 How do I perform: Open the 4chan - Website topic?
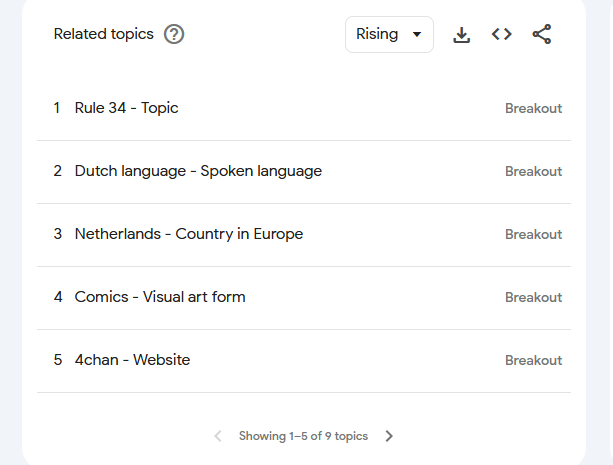tap(132, 360)
